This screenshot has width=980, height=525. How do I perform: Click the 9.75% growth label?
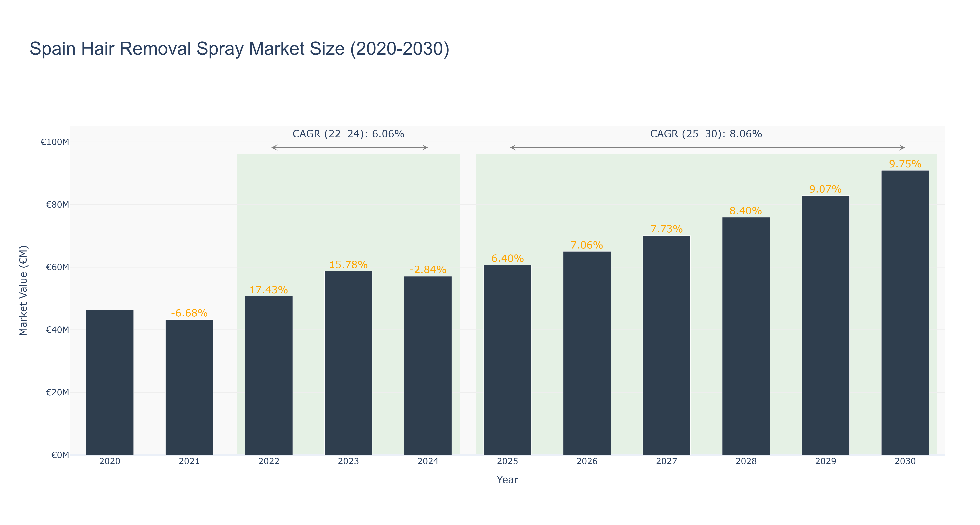tap(905, 164)
